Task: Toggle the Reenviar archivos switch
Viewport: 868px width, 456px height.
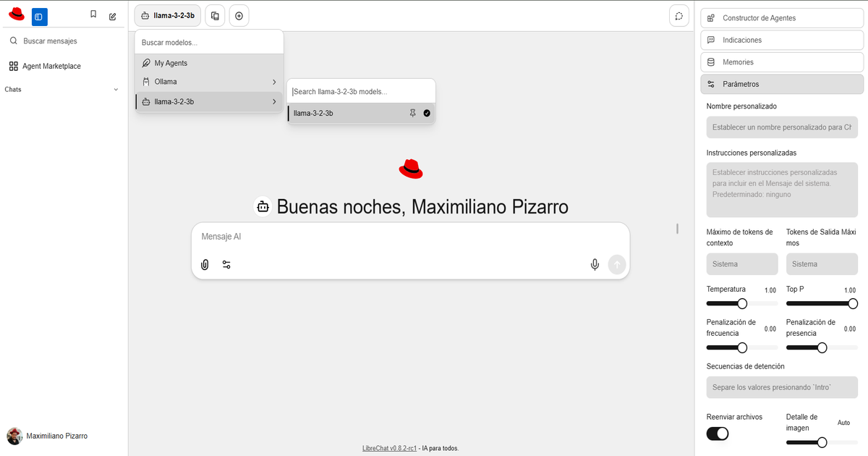Action: [x=718, y=434]
